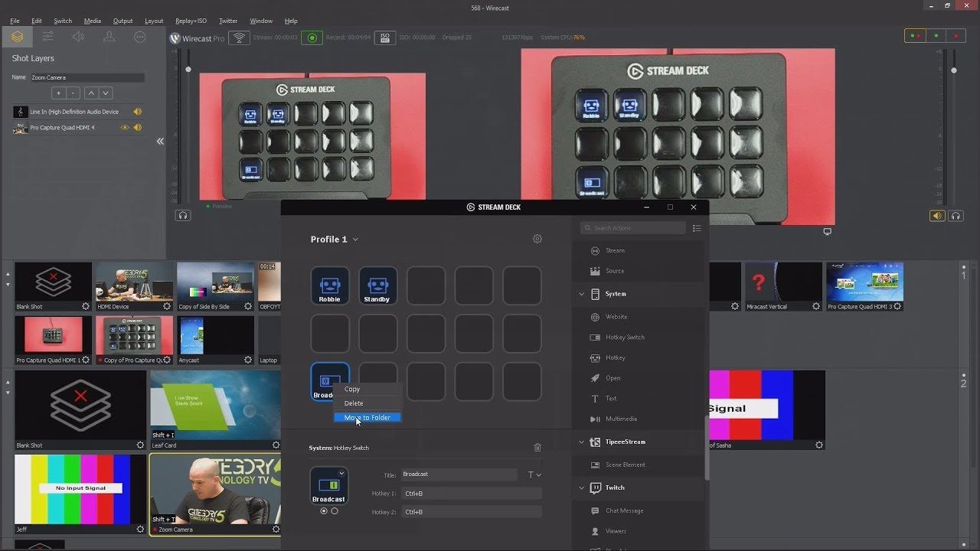Select the Open action rocket icon
The width and height of the screenshot is (980, 551).
point(595,378)
